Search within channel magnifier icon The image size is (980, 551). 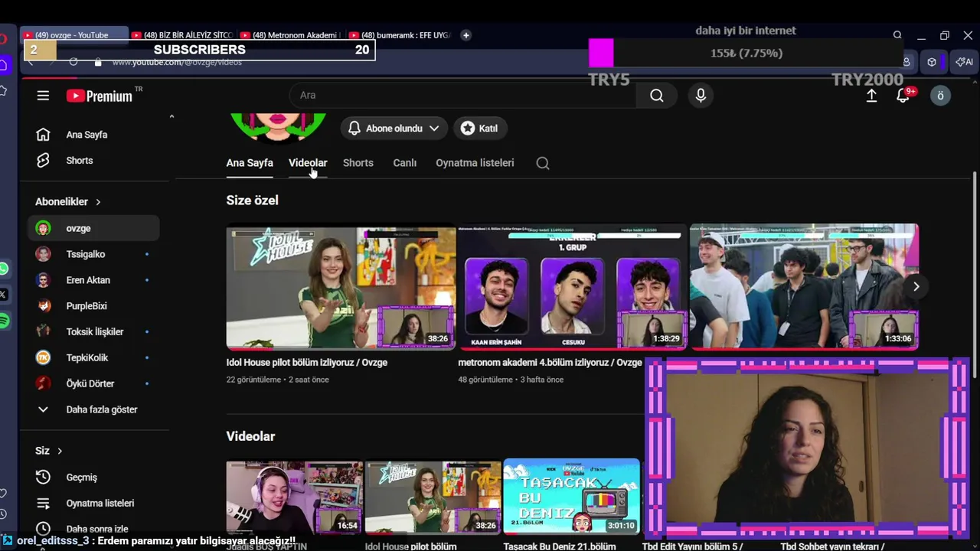[543, 163]
